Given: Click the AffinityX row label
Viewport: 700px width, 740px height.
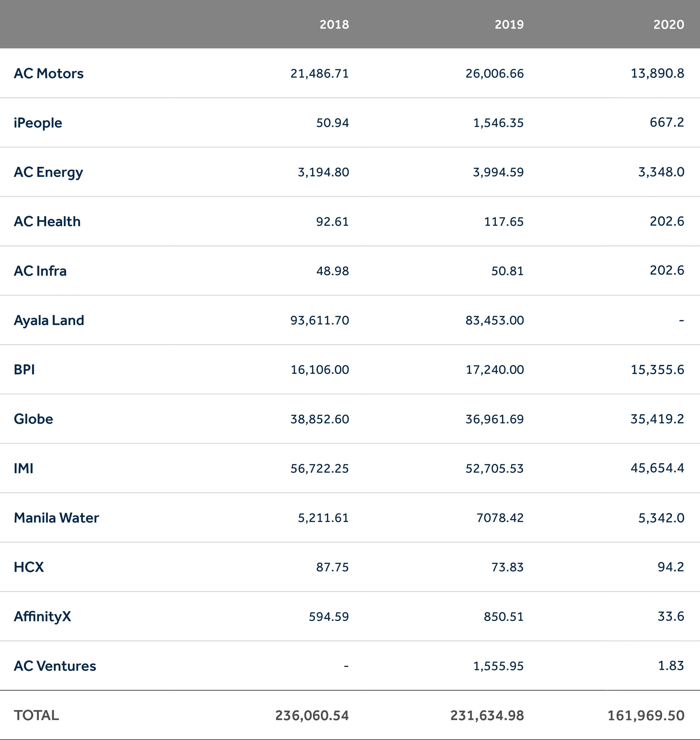Looking at the screenshot, I should 42,616.
